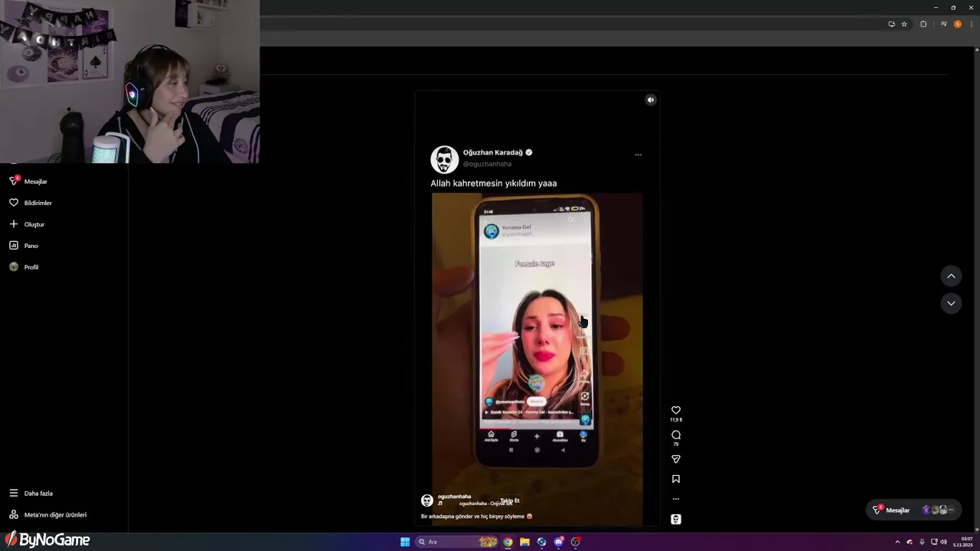Click the taskbar search box Ara
The width and height of the screenshot is (980, 551).
[457, 542]
